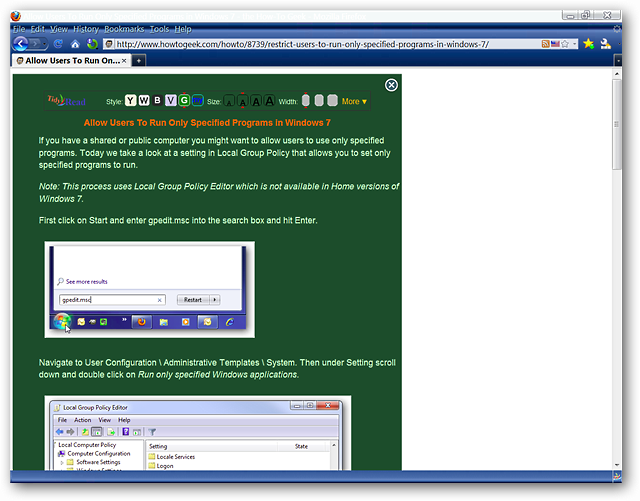Click the green circular arrow toolbar icon

click(93, 44)
